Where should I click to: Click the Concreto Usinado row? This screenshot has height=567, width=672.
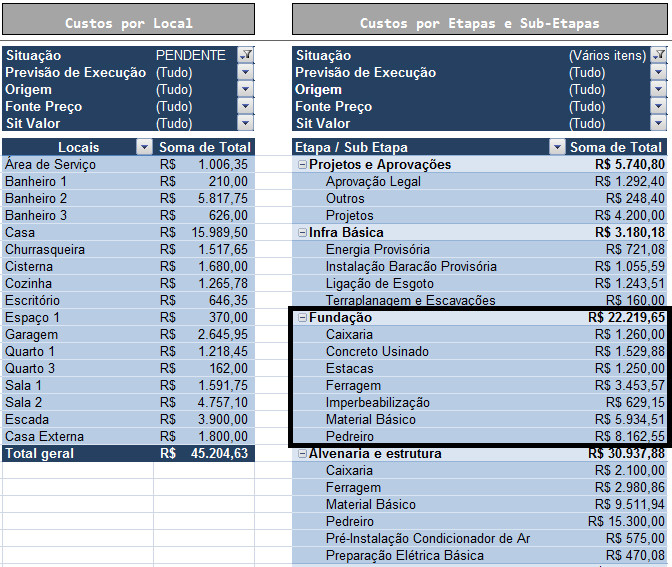[x=480, y=351]
